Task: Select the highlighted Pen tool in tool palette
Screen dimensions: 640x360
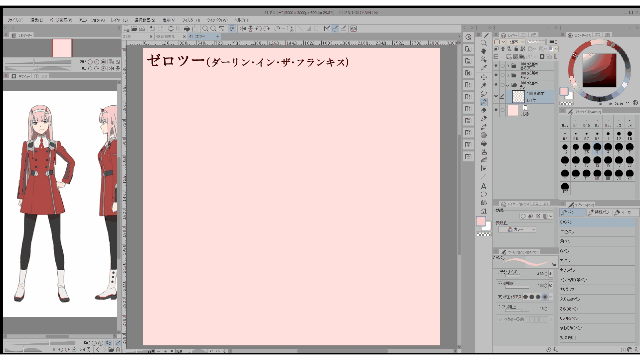Action: 484,102
